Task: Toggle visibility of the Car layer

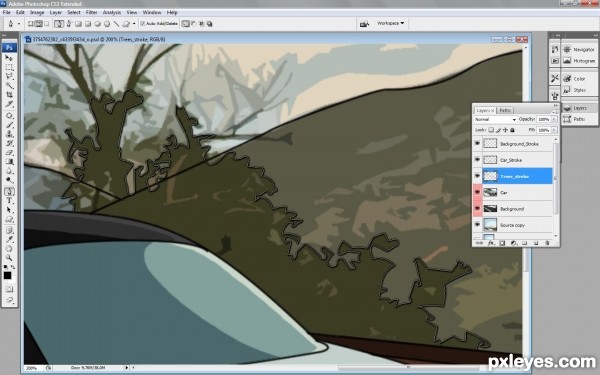Action: click(x=477, y=192)
